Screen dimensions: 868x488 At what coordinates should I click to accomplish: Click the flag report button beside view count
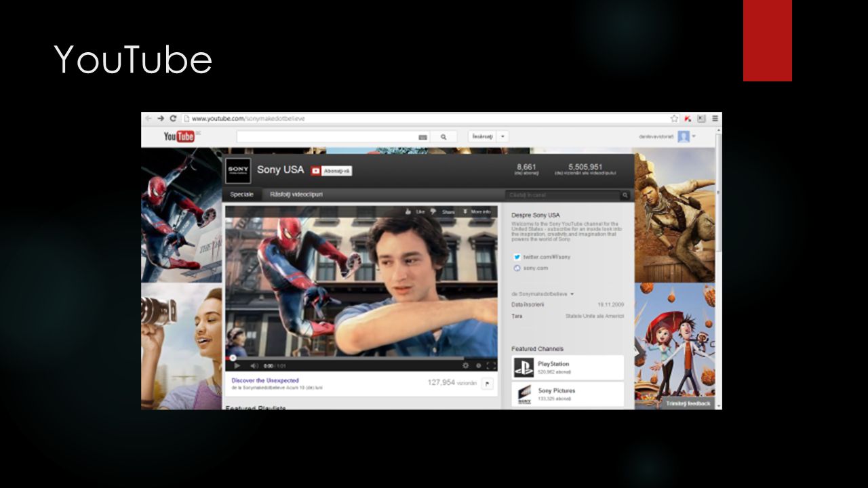pyautogui.click(x=488, y=384)
